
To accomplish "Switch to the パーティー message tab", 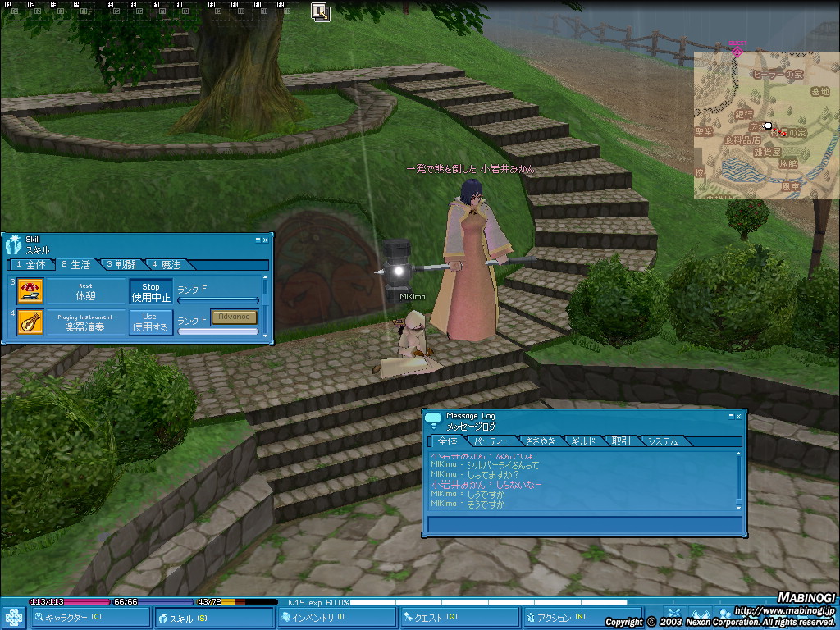I will click(x=492, y=441).
